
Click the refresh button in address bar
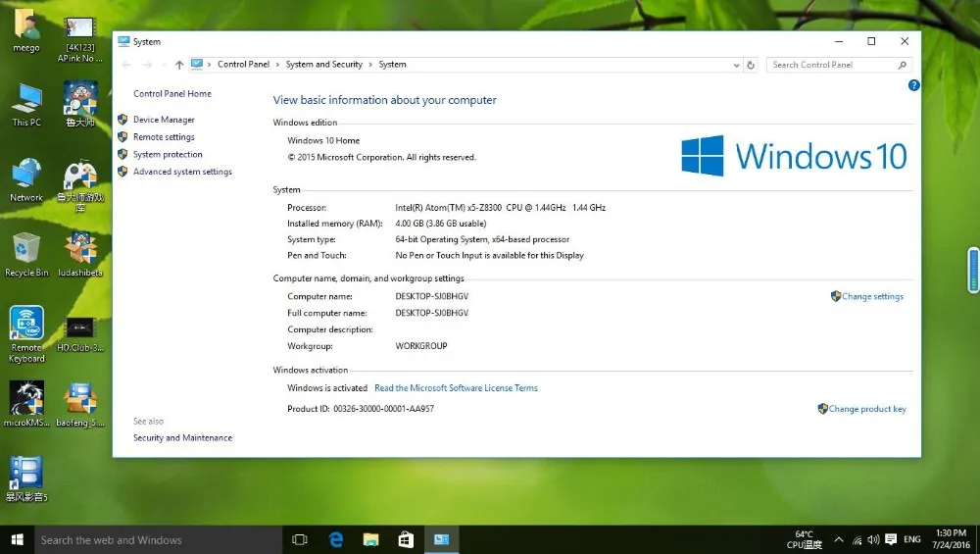751,65
